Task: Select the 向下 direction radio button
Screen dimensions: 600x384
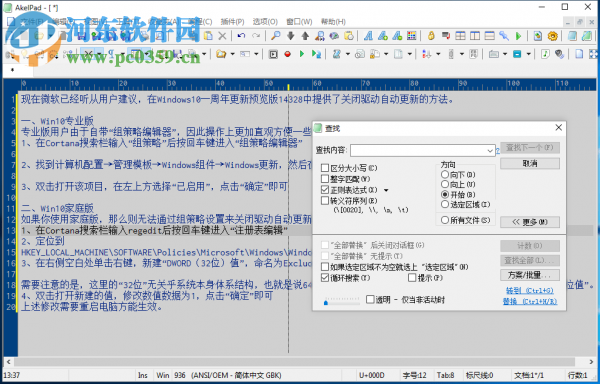Action: 445,174
